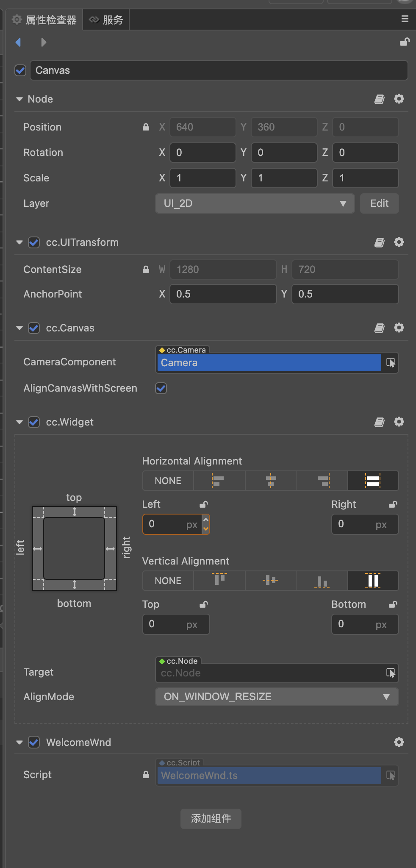Collapse the cc.Canvas section
This screenshot has height=868, width=416.
point(19,328)
